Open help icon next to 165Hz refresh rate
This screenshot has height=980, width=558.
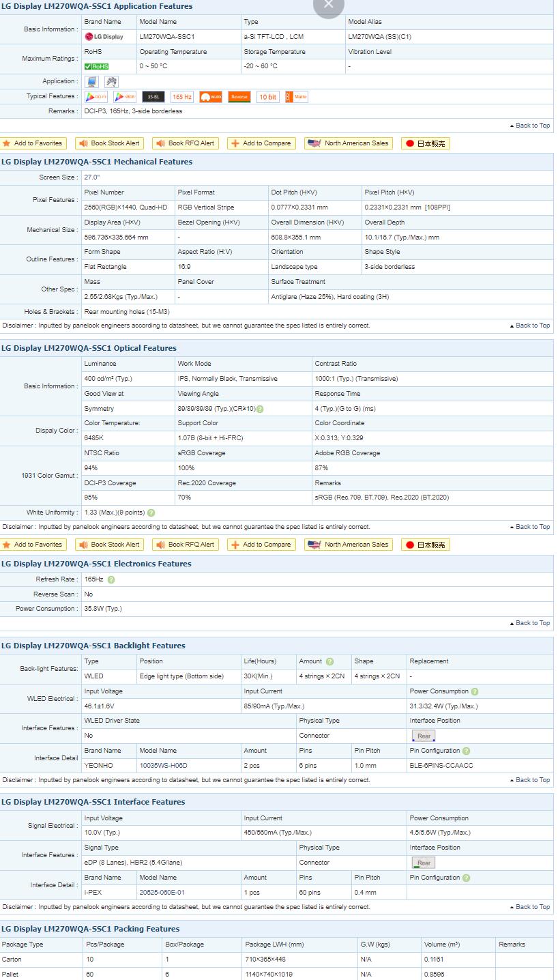pyautogui.click(x=111, y=579)
